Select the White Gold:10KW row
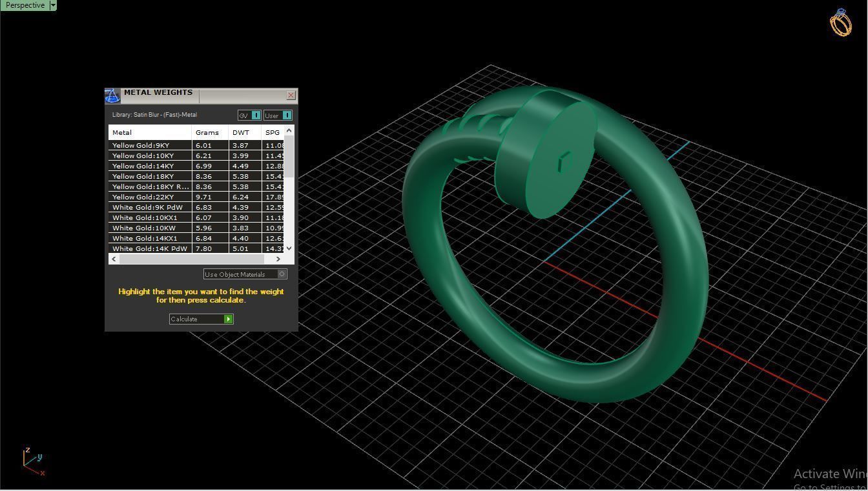The width and height of the screenshot is (868, 491). pos(196,228)
